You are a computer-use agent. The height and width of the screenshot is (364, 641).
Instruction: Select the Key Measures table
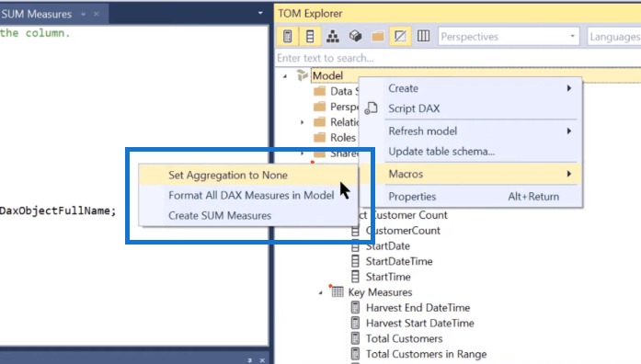coord(380,292)
